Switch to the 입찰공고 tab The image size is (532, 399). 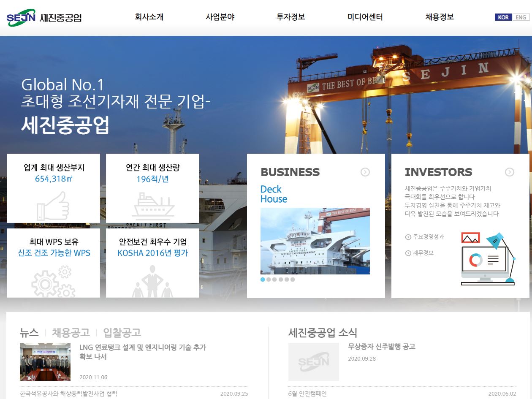122,332
